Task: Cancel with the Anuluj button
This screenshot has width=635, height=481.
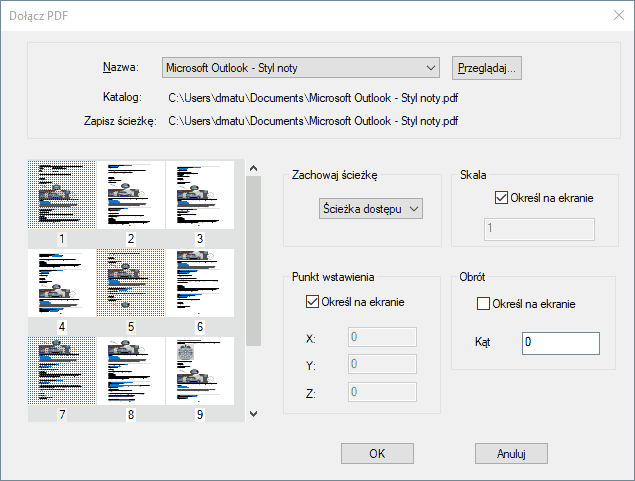Action: point(511,453)
